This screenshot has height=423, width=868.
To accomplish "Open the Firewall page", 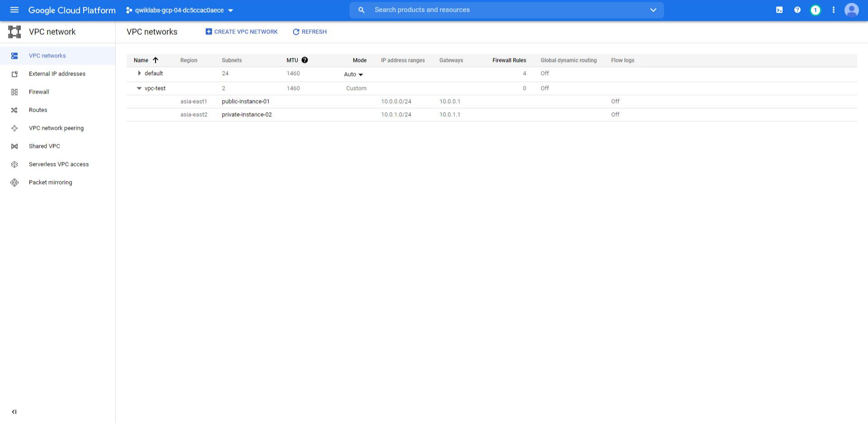I will click(39, 92).
